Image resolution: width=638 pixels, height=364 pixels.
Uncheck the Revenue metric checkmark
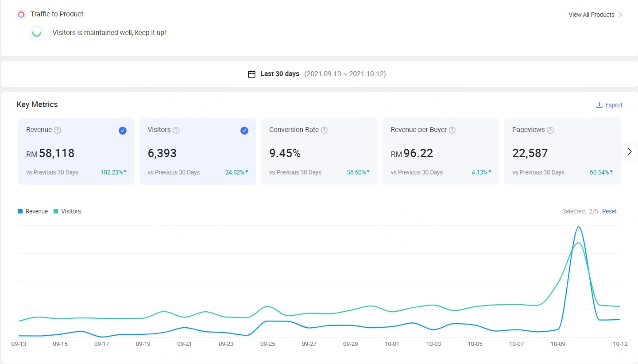(x=123, y=131)
